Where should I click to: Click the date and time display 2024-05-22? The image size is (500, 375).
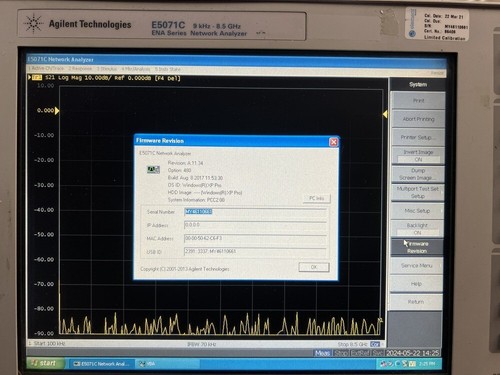coord(413,353)
